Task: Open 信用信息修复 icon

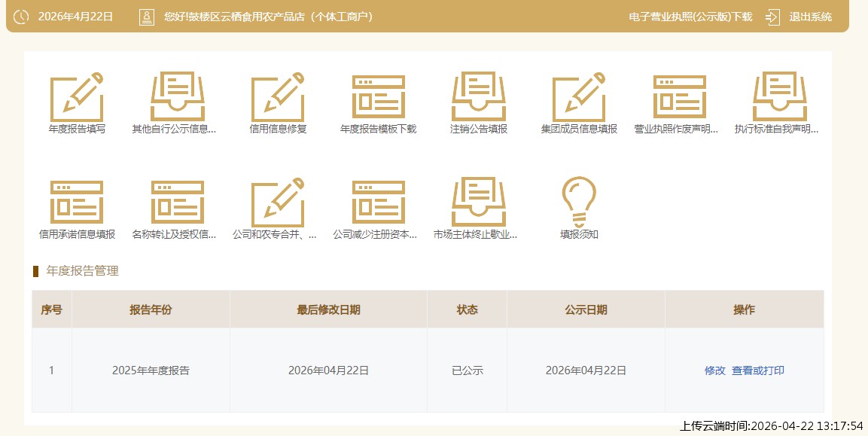Action: pyautogui.click(x=278, y=97)
